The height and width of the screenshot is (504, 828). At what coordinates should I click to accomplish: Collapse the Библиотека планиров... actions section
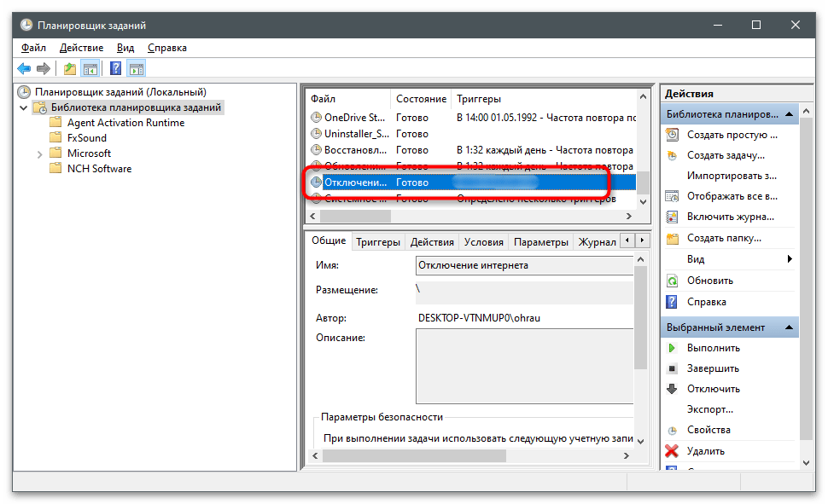coord(789,114)
